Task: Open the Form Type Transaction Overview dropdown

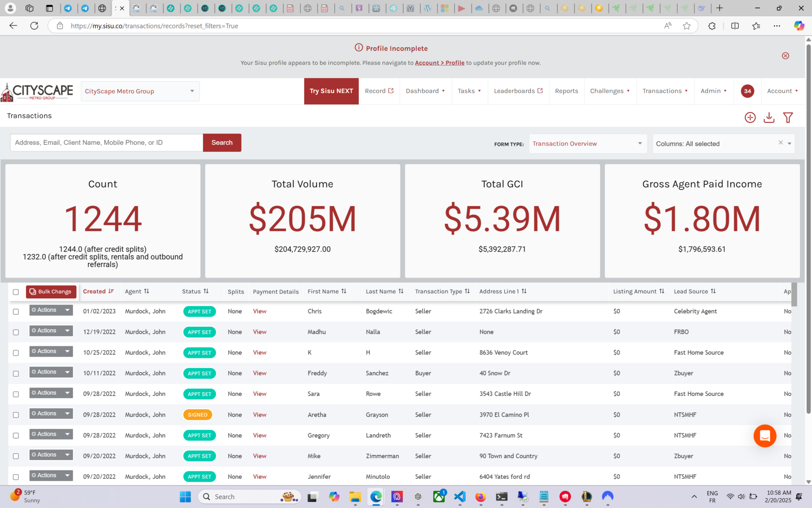Action: tap(587, 144)
